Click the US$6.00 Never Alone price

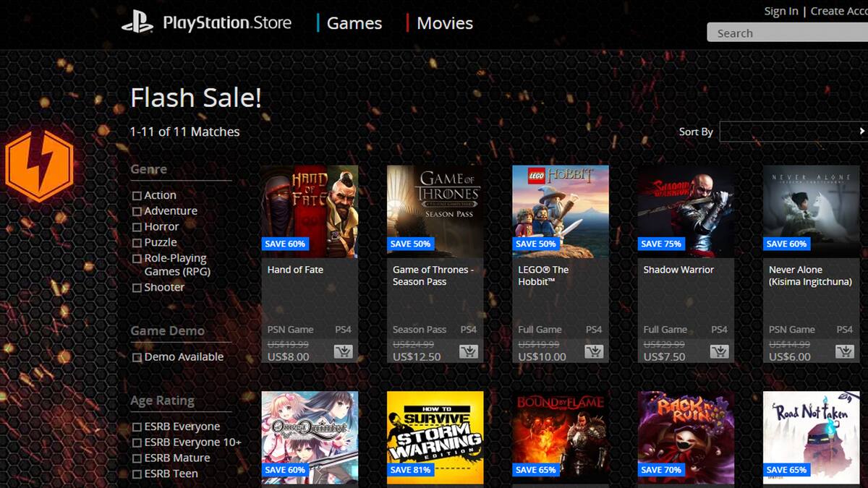790,356
